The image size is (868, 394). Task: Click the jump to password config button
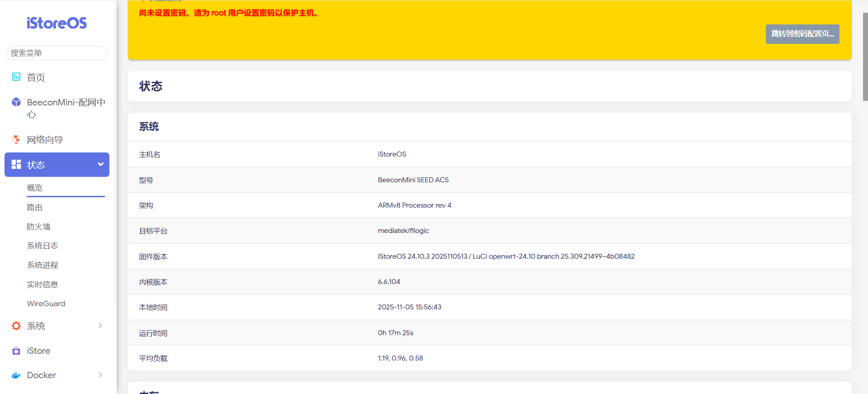[802, 34]
